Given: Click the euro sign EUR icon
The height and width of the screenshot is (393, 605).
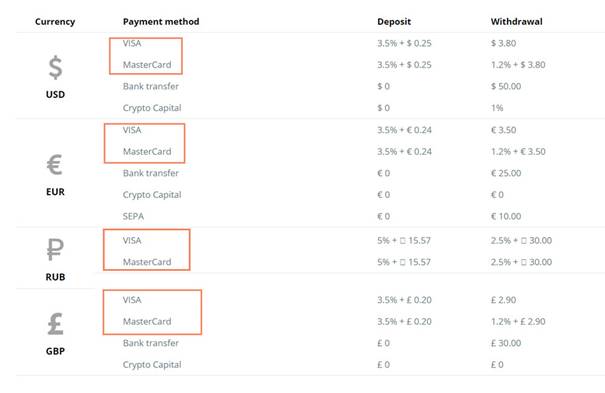Looking at the screenshot, I should [x=55, y=165].
